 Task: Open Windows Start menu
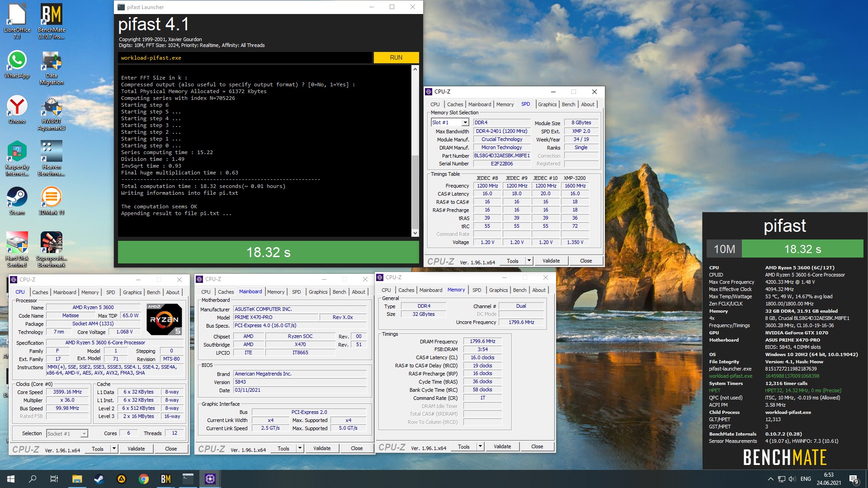pyautogui.click(x=11, y=479)
